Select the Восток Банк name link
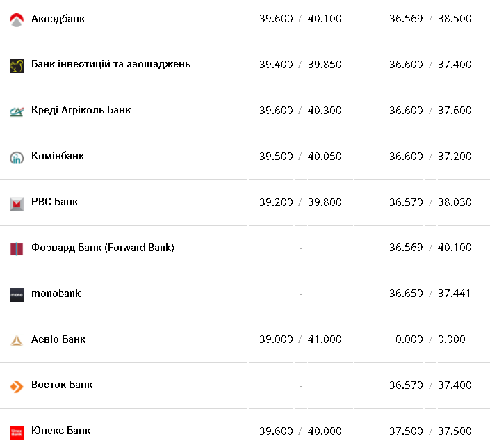The image size is (490, 448). point(62,385)
